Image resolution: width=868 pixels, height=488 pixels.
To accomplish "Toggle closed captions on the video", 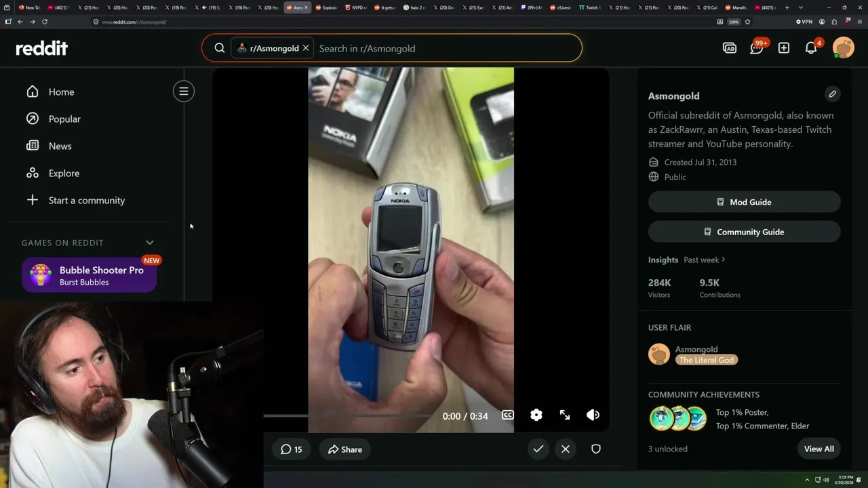I will click(508, 415).
